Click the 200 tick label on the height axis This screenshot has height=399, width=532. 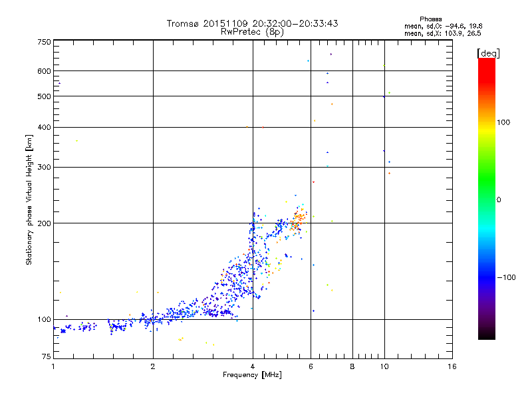click(x=44, y=223)
